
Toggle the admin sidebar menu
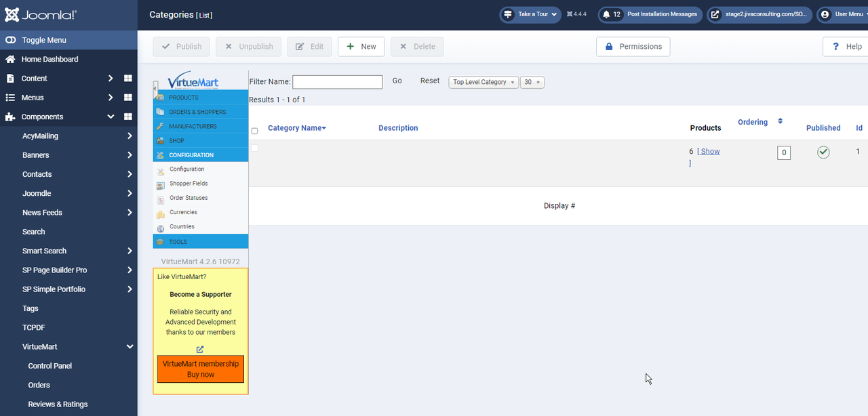(x=68, y=40)
